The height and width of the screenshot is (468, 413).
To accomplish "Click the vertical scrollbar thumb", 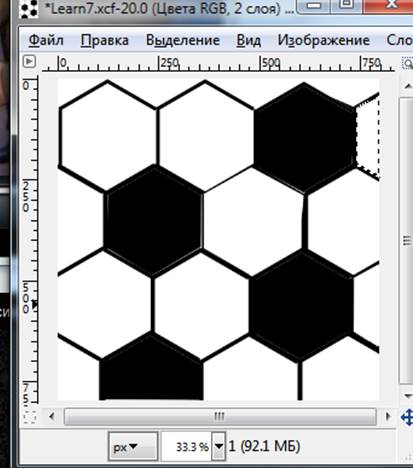I will [407, 240].
